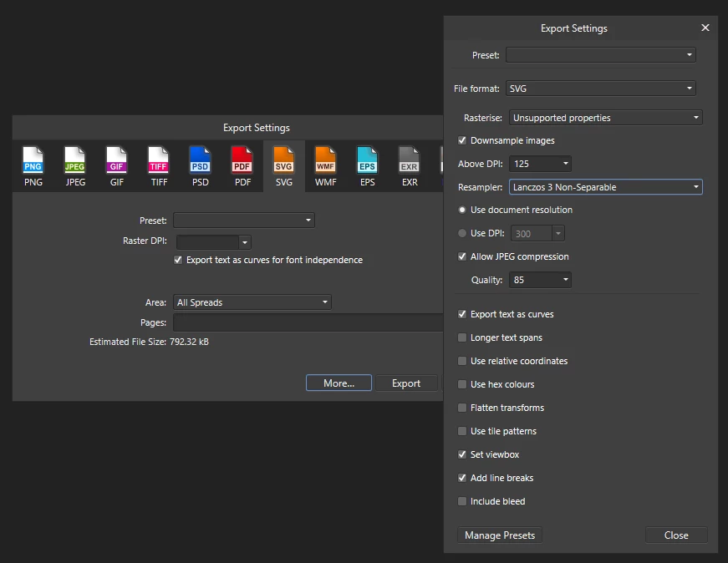Switch to the WMF format icon
Viewport: 728px width, 563px height.
coord(325,166)
